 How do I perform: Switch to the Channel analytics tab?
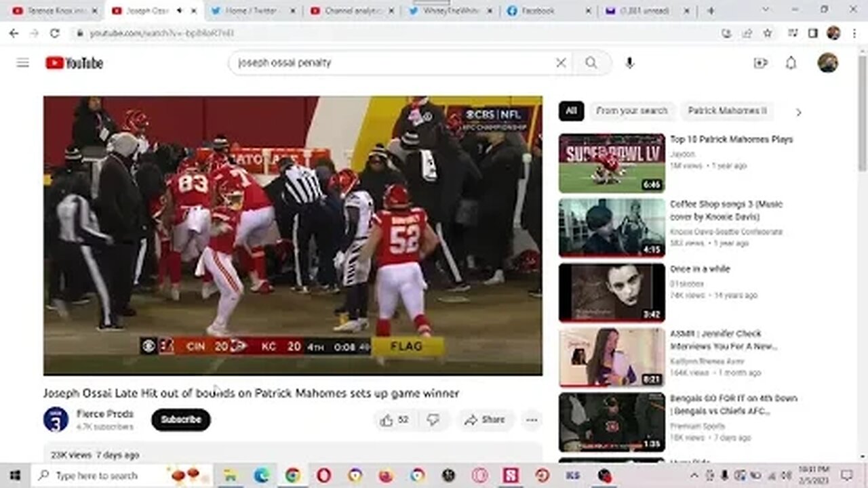353,11
